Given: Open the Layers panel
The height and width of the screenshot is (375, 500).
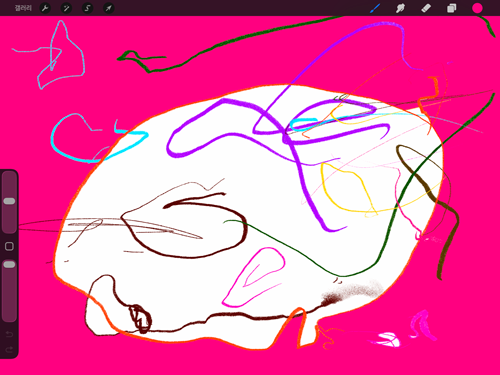Looking at the screenshot, I should [x=451, y=8].
